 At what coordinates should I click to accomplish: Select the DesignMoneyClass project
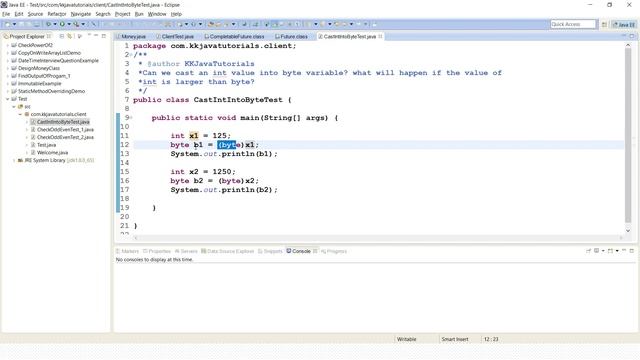[38, 69]
